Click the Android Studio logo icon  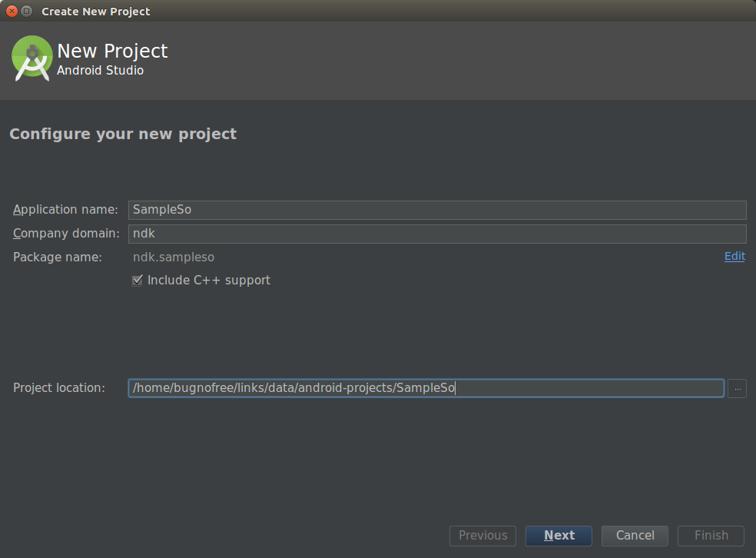point(32,58)
